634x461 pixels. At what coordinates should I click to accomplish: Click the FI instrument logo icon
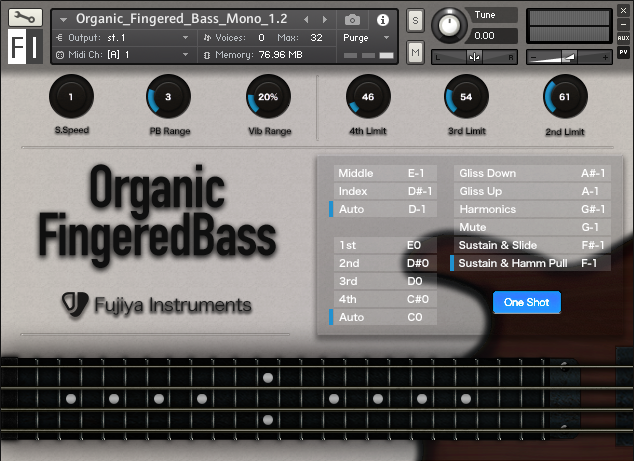[25, 46]
